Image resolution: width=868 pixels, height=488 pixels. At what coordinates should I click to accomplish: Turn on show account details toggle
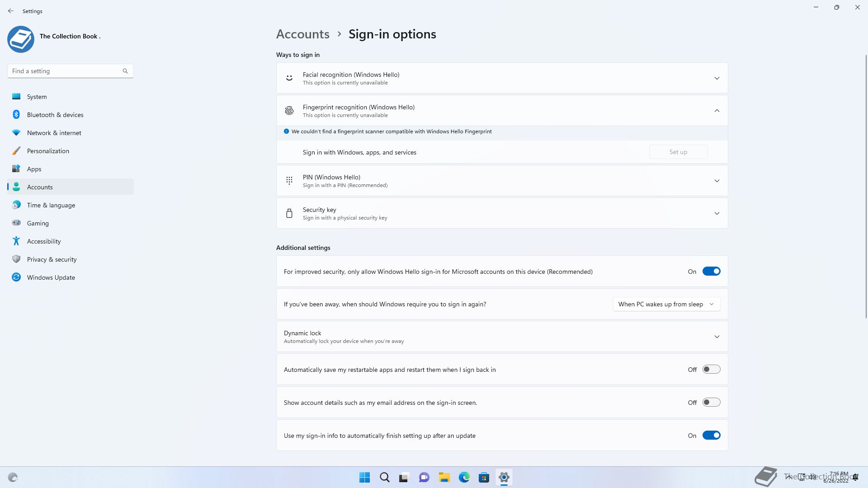click(x=711, y=403)
